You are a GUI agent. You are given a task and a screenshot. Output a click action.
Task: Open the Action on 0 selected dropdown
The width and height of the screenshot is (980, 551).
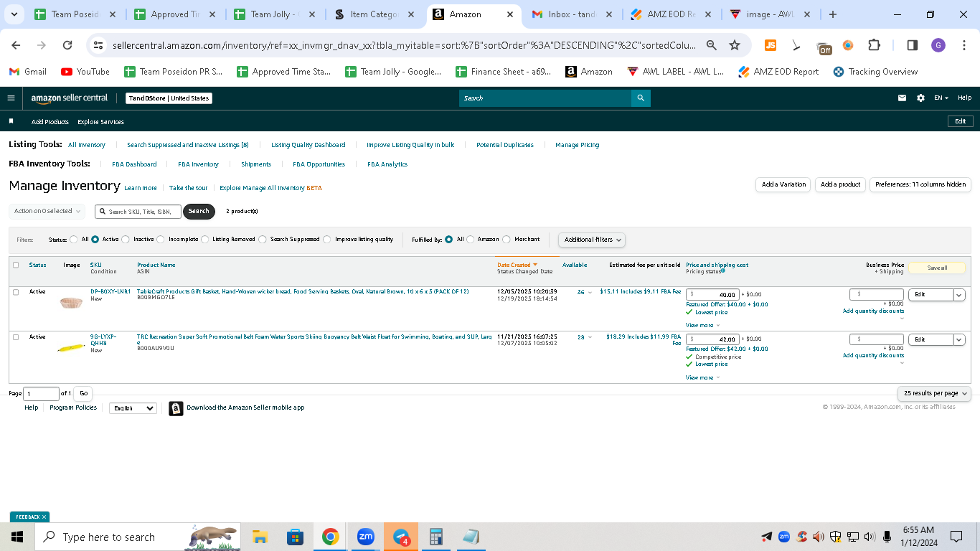coord(47,211)
